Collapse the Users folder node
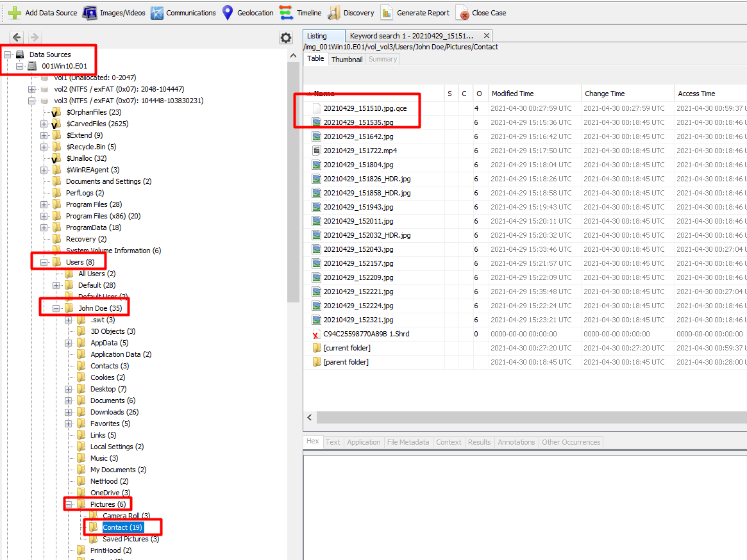Image resolution: width=747 pixels, height=560 pixels. [44, 262]
